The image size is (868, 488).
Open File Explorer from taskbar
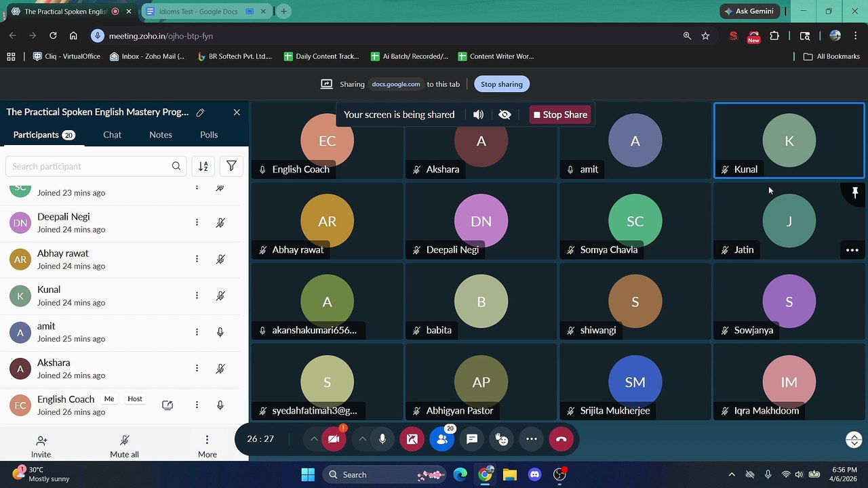click(x=510, y=474)
